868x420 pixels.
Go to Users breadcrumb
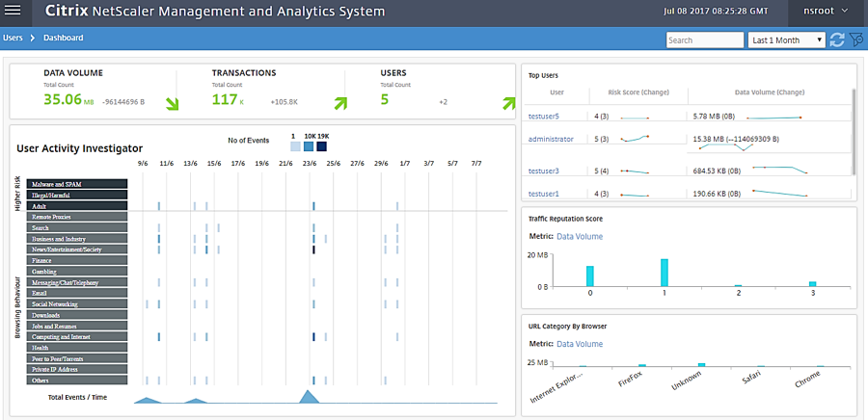click(14, 38)
